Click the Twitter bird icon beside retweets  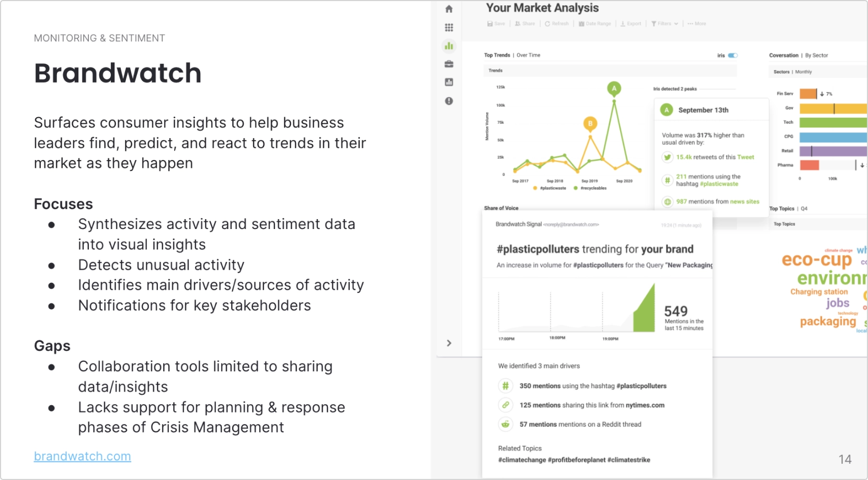pyautogui.click(x=667, y=157)
